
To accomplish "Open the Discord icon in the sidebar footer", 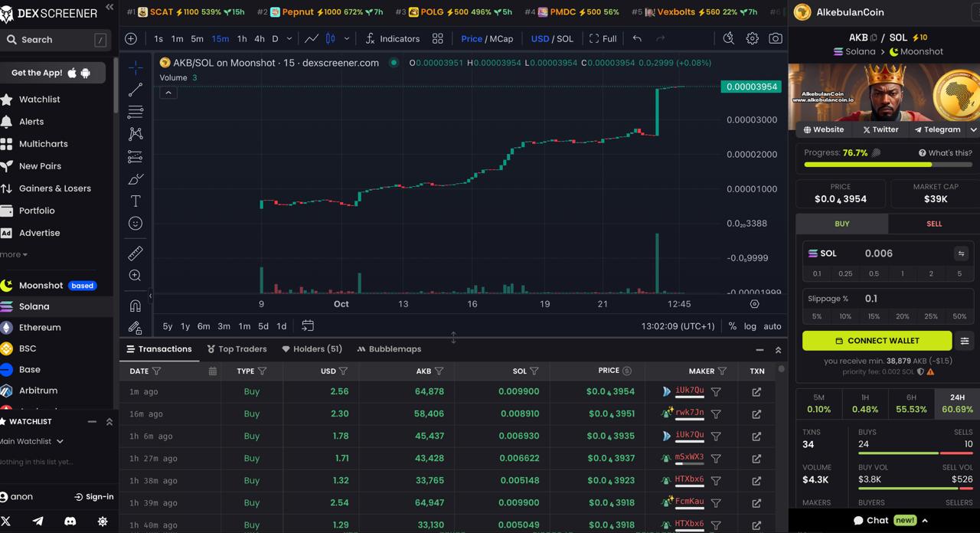I will 70,521.
